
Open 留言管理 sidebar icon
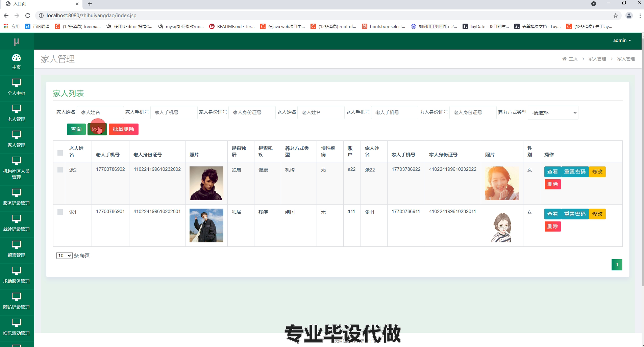pyautogui.click(x=16, y=245)
